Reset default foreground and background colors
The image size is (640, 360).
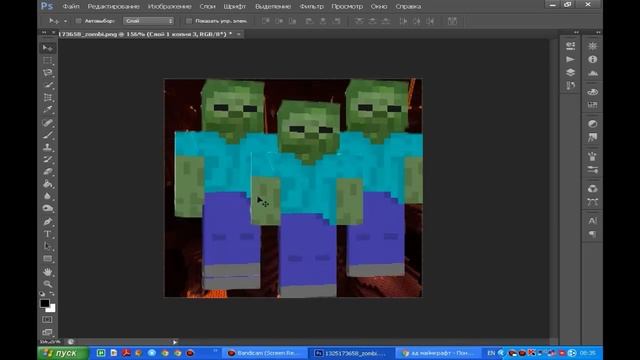click(x=42, y=293)
